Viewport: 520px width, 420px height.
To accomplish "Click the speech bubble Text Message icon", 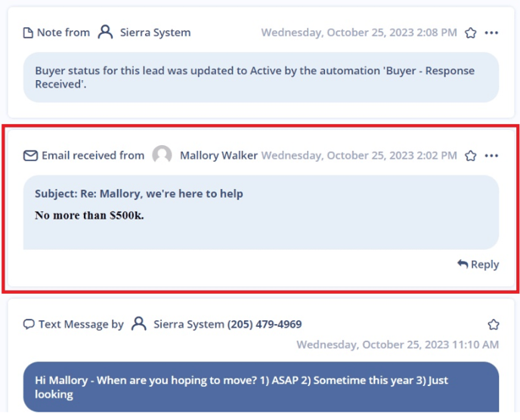I will click(x=29, y=324).
